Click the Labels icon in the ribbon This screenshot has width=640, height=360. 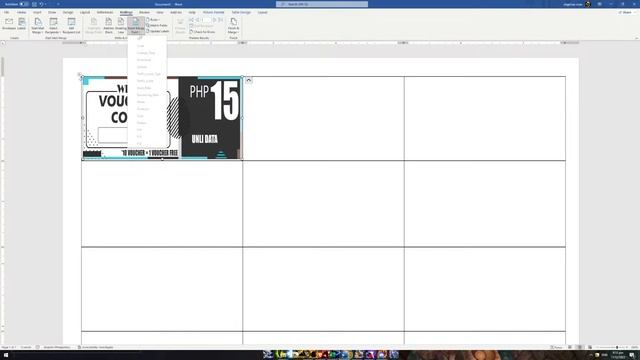tap(22, 24)
